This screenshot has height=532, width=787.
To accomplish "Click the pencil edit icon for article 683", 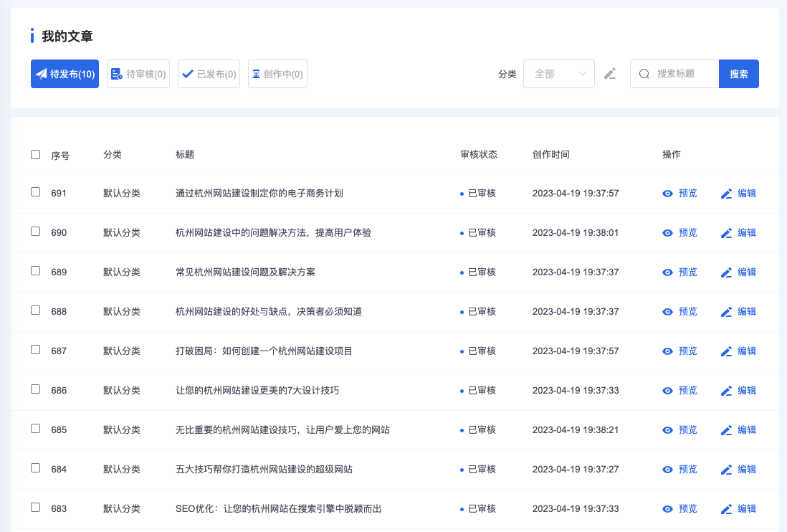I will (x=726, y=509).
